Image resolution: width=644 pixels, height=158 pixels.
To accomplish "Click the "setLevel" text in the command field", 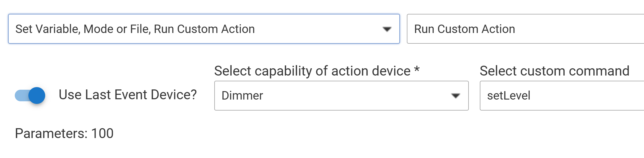I will click(508, 96).
